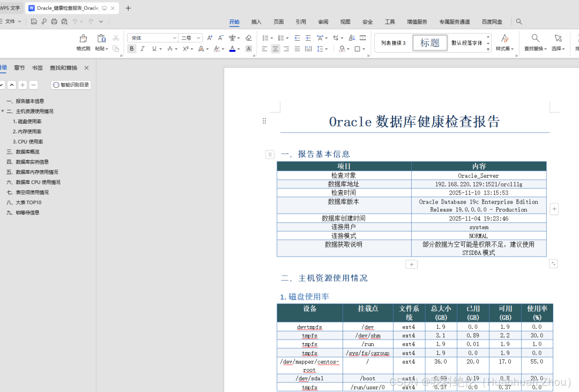
Task: Click the font color red A swatch
Action: tap(232, 49)
